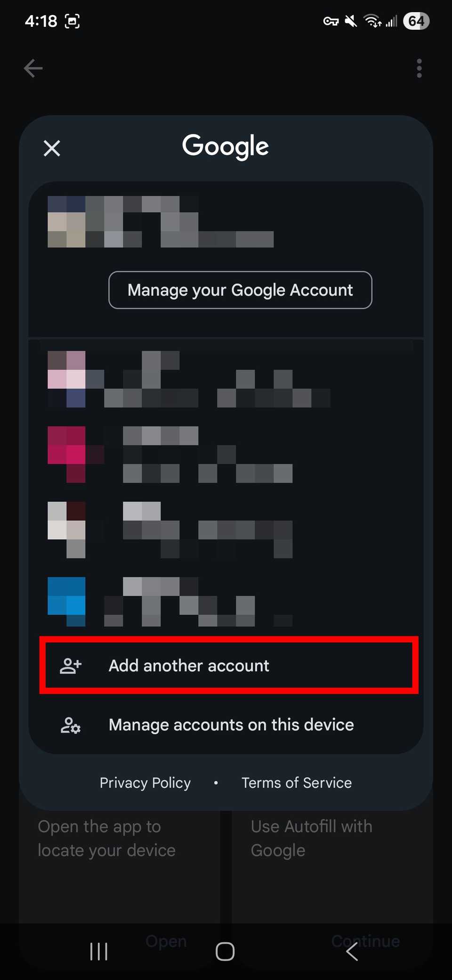Select Add another account
Image resolution: width=452 pixels, height=980 pixels.
pyautogui.click(x=229, y=665)
